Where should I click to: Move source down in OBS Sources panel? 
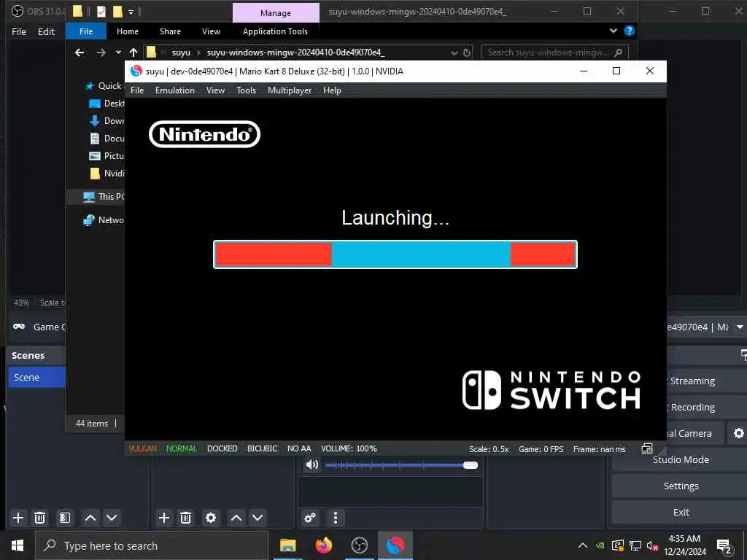(258, 518)
